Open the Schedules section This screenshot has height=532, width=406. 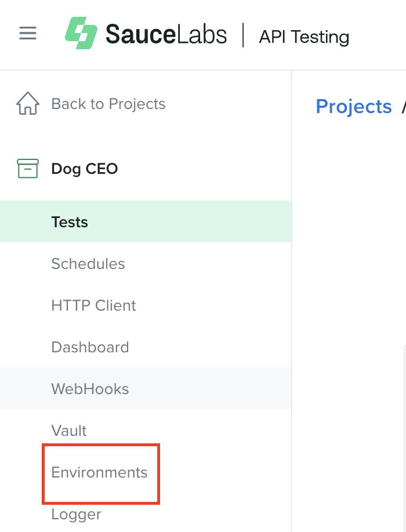pos(88,264)
